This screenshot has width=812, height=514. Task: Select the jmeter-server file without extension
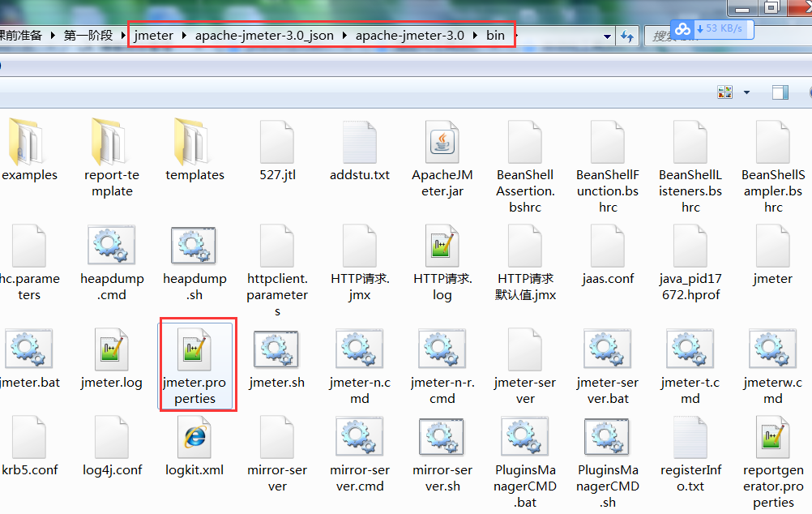point(525,366)
